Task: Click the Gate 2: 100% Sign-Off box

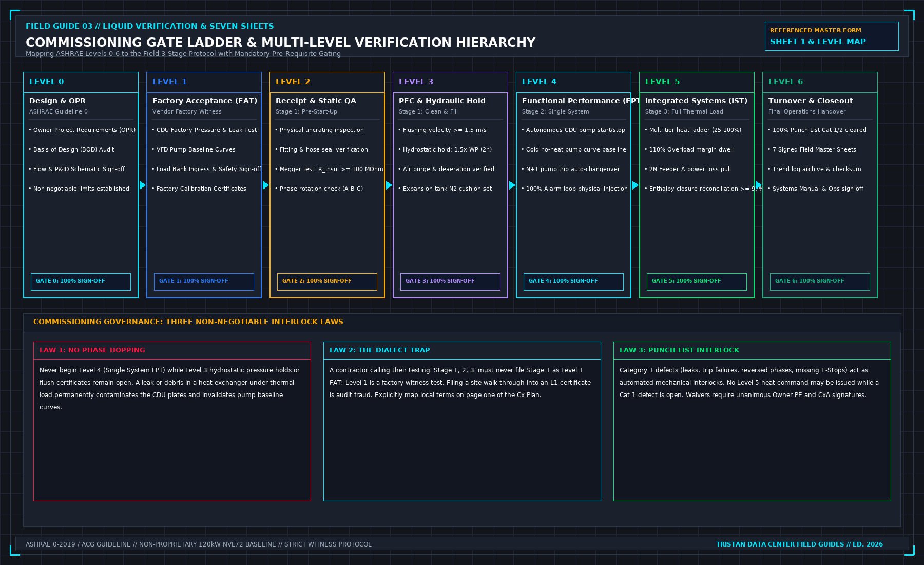Action: [327, 281]
